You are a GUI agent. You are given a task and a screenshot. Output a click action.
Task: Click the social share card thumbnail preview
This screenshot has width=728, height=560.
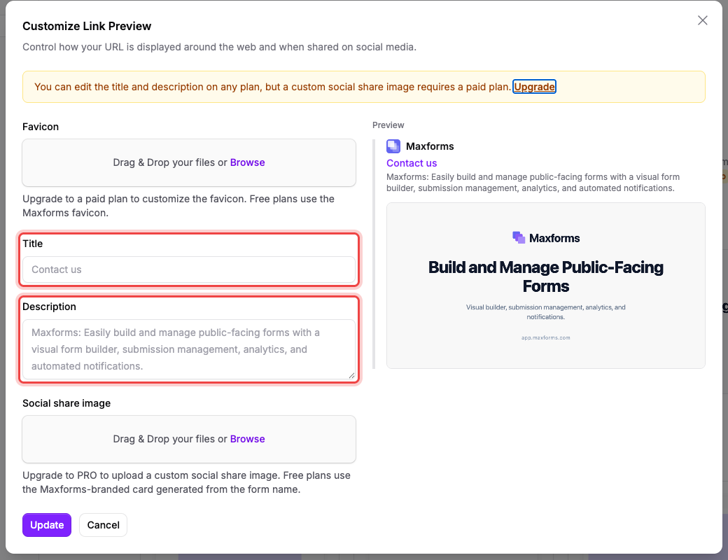click(545, 286)
